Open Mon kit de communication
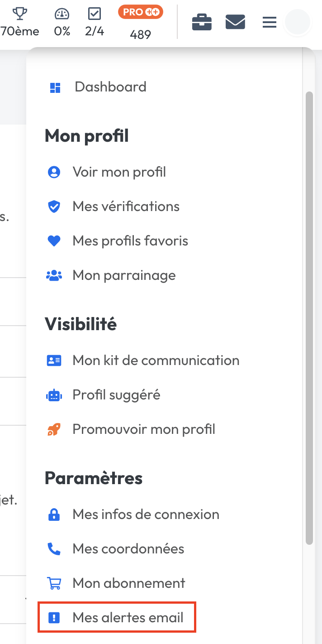 pos(156,360)
